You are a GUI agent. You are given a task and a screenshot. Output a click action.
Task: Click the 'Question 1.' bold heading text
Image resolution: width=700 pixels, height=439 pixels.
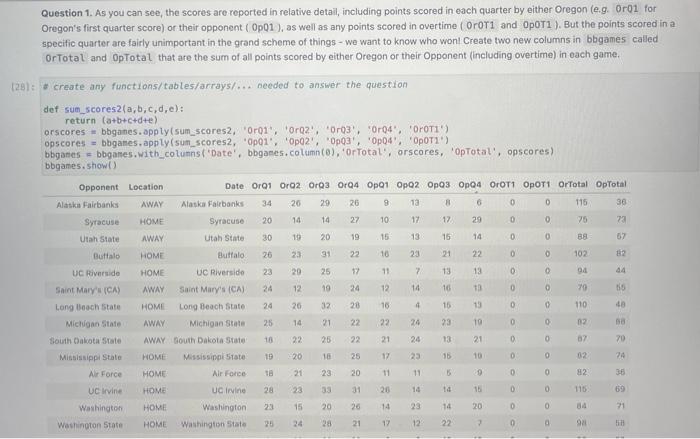pyautogui.click(x=66, y=13)
